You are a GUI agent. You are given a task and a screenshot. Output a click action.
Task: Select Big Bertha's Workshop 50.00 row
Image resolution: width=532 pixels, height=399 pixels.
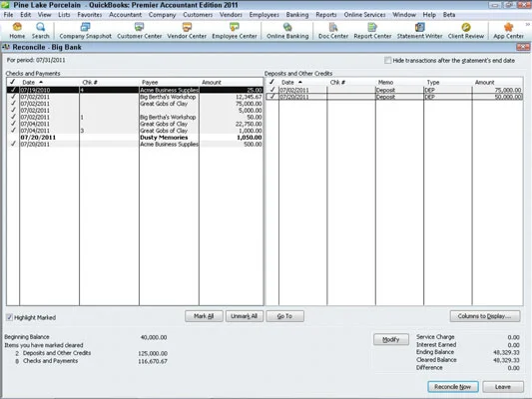(x=135, y=117)
